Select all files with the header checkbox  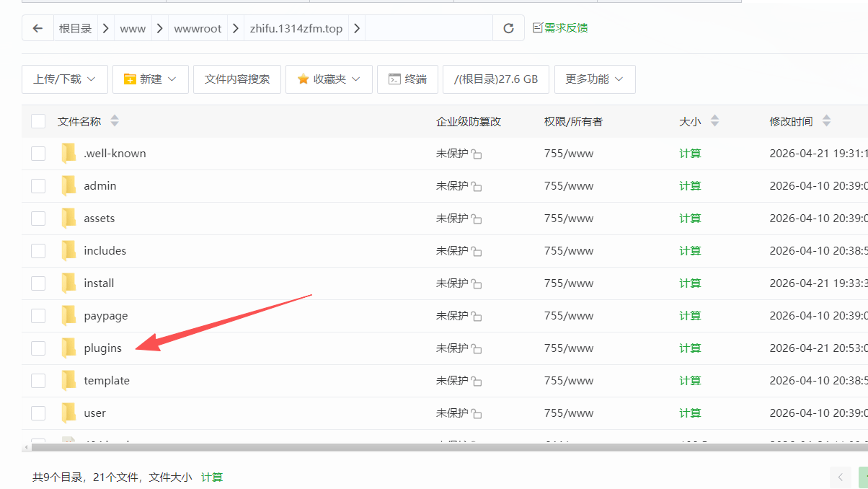point(37,121)
